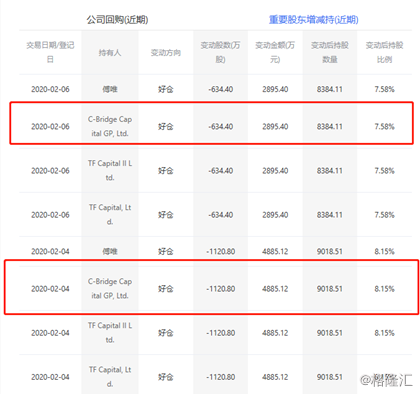
Task: Select the 变动后持股数量 column header
Action: click(x=330, y=52)
